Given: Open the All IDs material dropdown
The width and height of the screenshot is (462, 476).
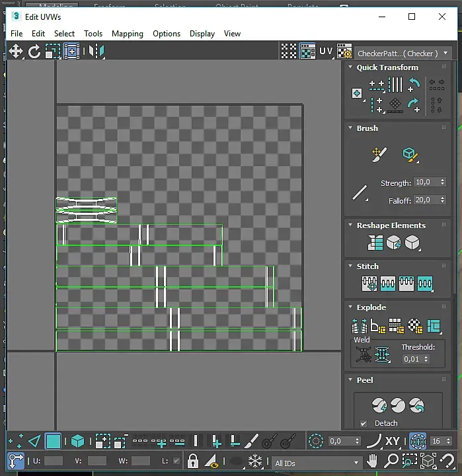Looking at the screenshot, I should click(317, 463).
